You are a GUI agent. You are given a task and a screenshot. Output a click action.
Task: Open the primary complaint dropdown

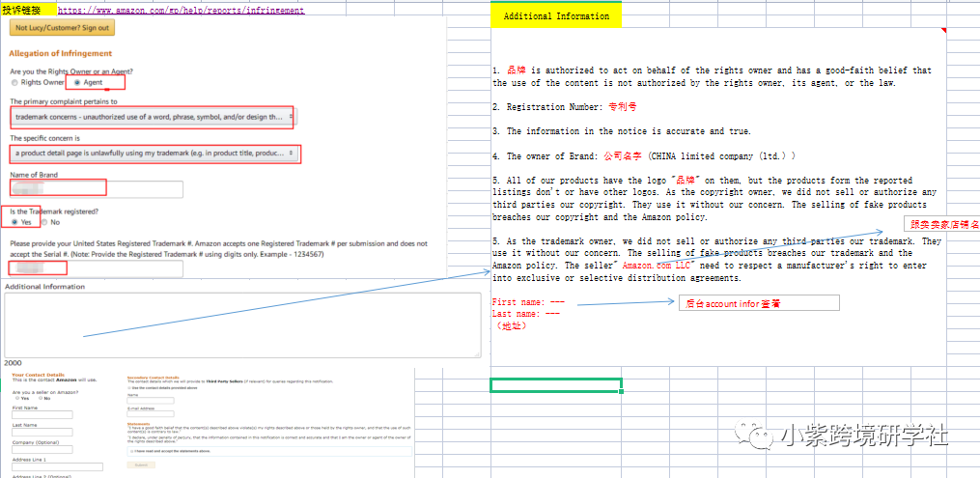point(153,117)
